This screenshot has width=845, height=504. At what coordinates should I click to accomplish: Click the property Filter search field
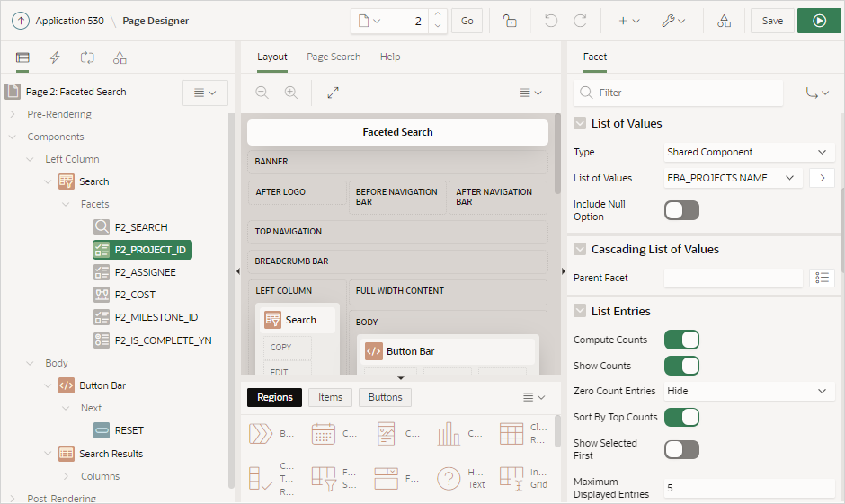[x=678, y=93]
